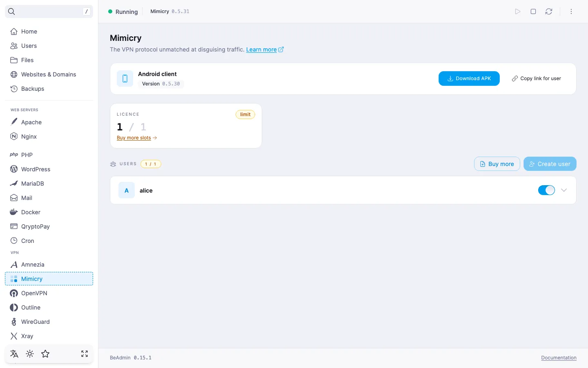Click the Mimicry icon in sidebar
Image resolution: width=588 pixels, height=368 pixels.
point(14,279)
